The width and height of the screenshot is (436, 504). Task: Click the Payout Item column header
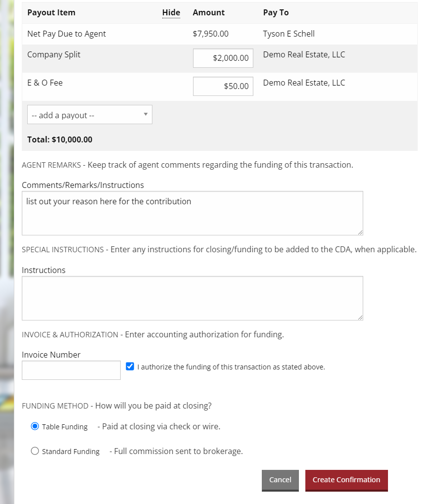(51, 12)
